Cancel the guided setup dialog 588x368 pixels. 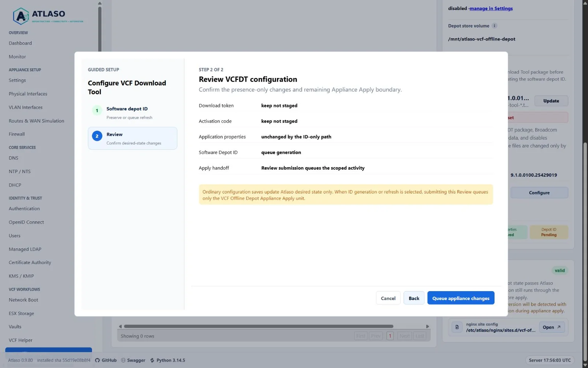[388, 298]
